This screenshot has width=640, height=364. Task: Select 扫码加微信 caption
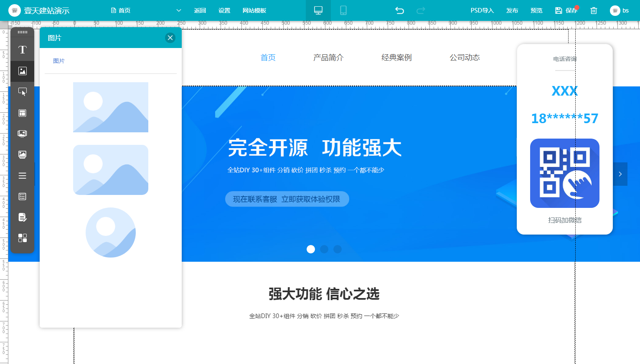click(x=565, y=220)
